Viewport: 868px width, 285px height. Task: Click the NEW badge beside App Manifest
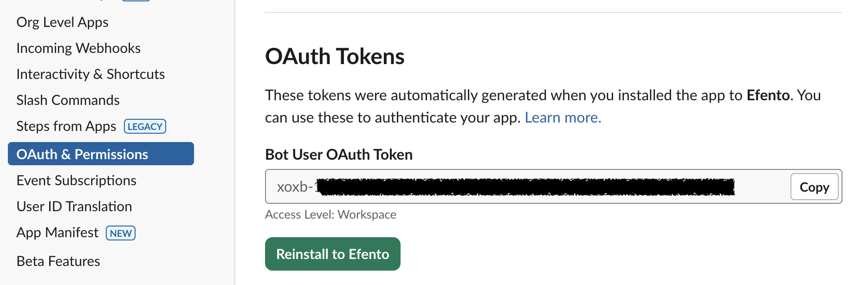tap(121, 233)
